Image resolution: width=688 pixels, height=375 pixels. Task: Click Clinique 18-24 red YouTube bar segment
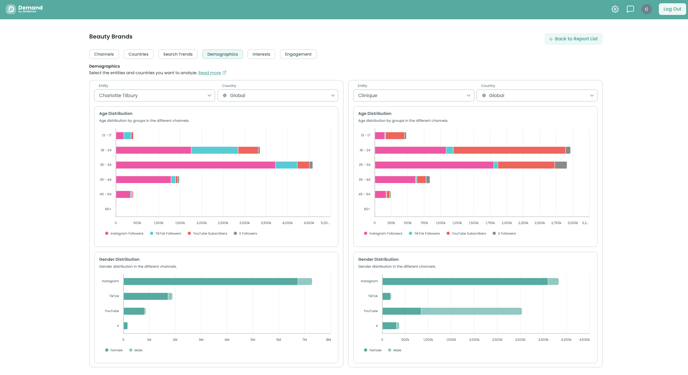(x=509, y=150)
